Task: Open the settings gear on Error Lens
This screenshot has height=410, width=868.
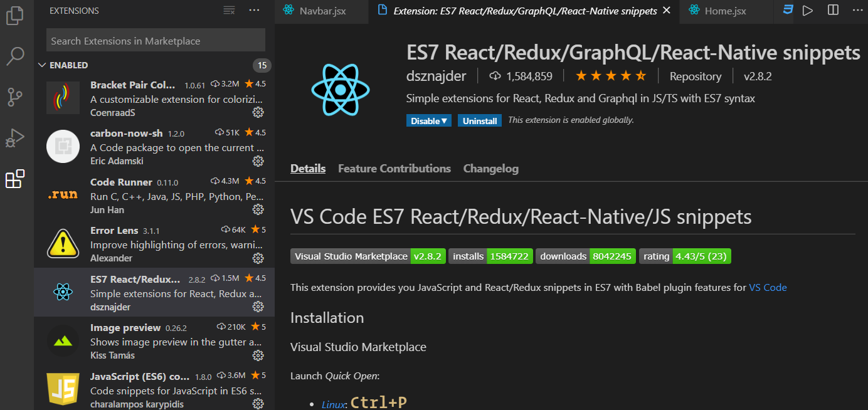Action: tap(258, 258)
